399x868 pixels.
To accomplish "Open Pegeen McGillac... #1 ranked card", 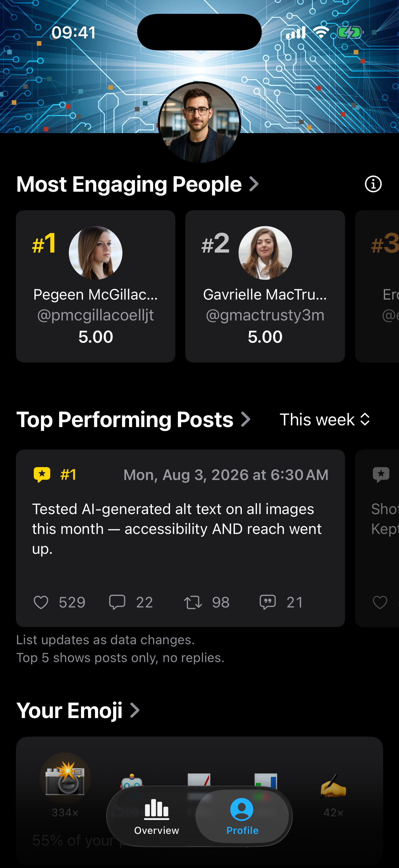I will pyautogui.click(x=96, y=286).
